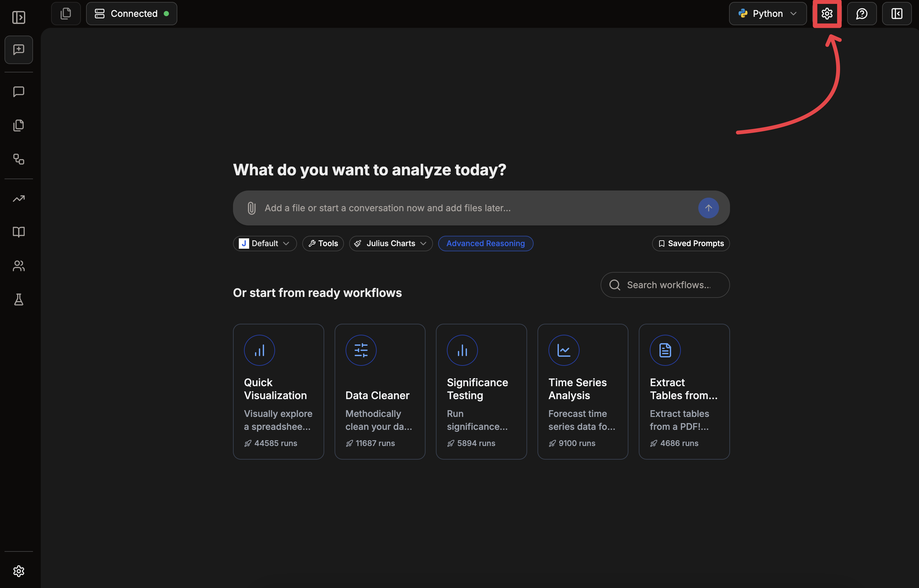Expand the Default model dropdown
919x588 pixels.
264,243
